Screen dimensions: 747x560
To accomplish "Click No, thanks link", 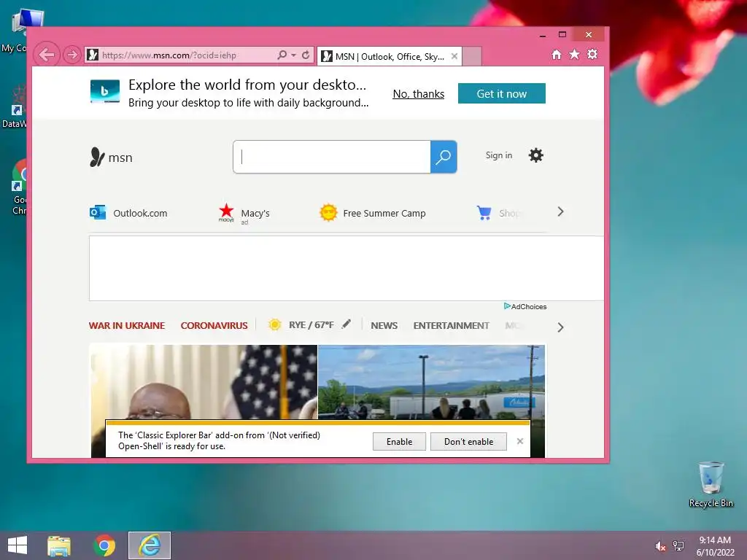I will [418, 94].
